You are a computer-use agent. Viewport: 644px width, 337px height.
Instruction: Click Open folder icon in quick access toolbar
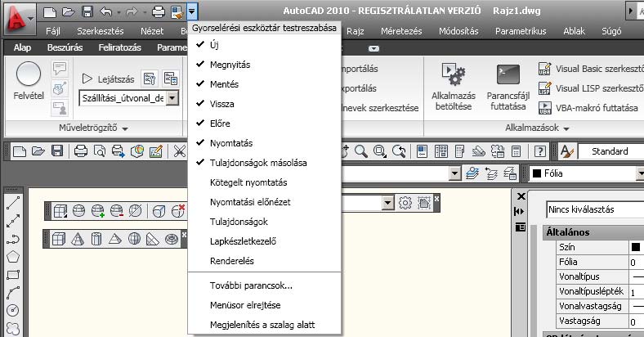coord(68,11)
